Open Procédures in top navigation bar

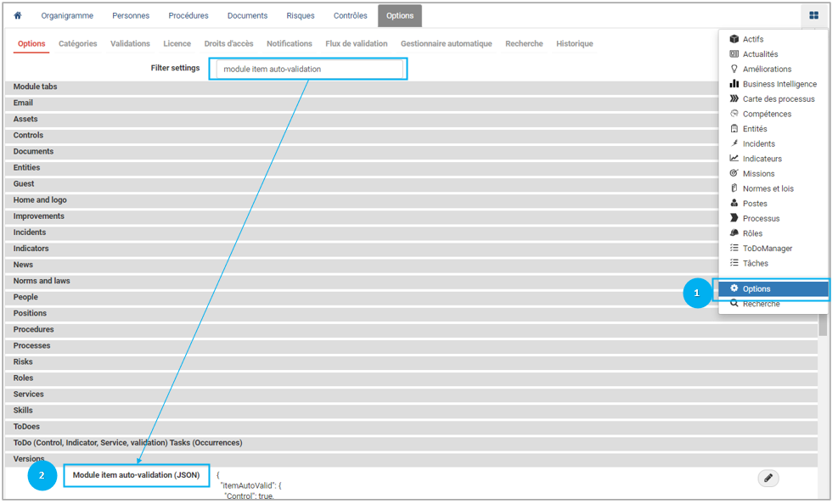(188, 15)
